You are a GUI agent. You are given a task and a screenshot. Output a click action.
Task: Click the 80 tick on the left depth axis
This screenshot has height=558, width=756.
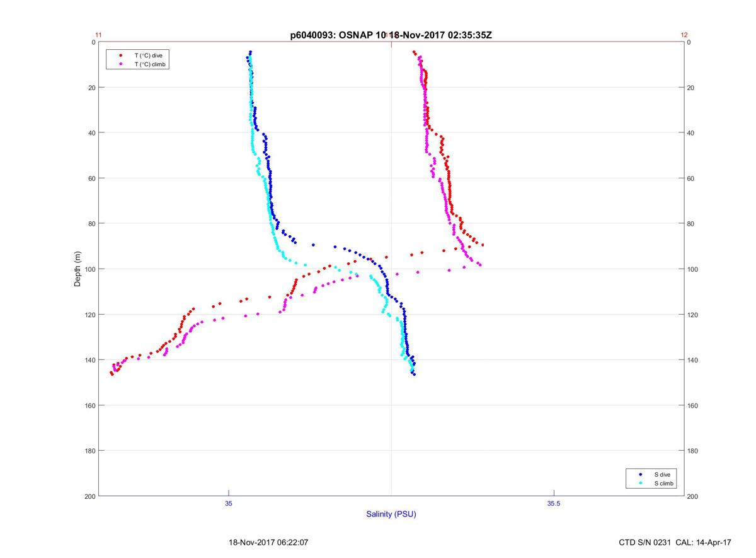91,224
